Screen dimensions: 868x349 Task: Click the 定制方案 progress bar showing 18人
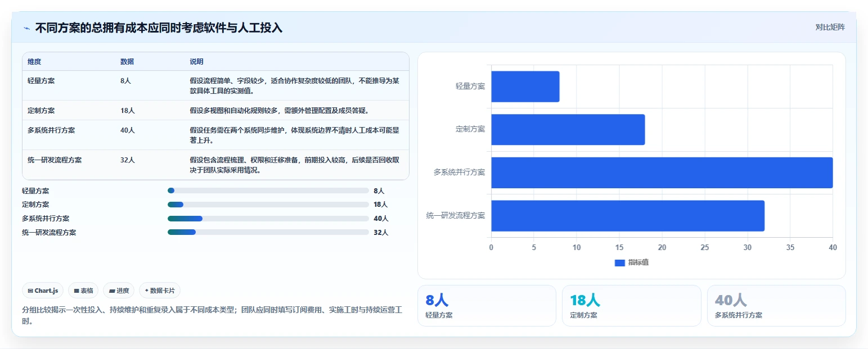point(268,205)
